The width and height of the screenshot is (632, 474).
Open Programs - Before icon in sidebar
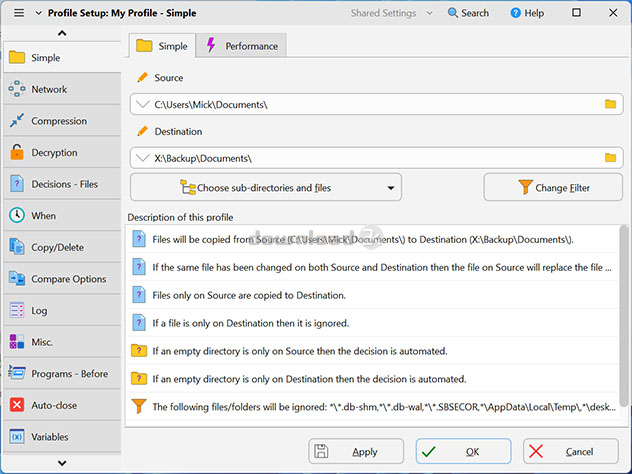(x=17, y=373)
